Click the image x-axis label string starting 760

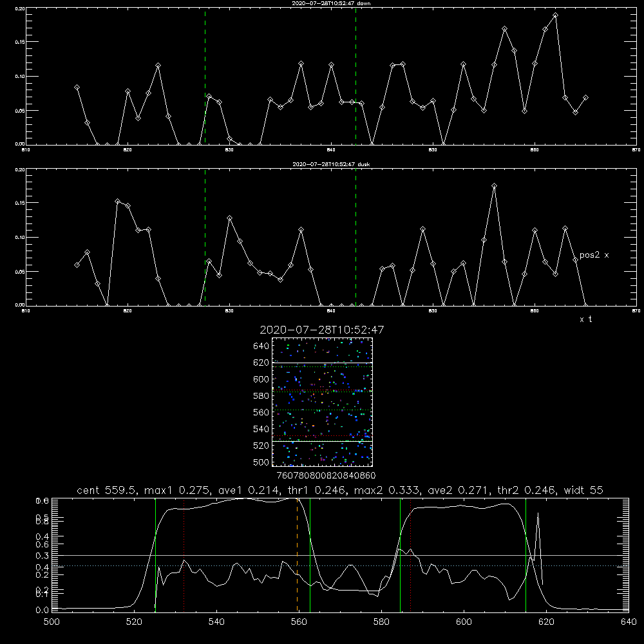tap(326, 475)
